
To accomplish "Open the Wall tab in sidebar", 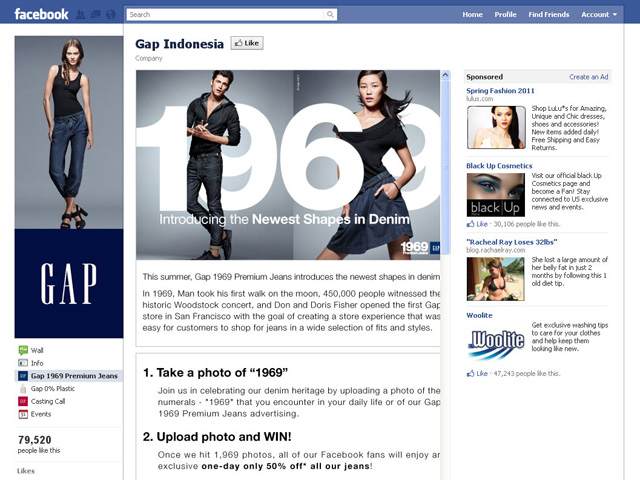I will (x=37, y=350).
